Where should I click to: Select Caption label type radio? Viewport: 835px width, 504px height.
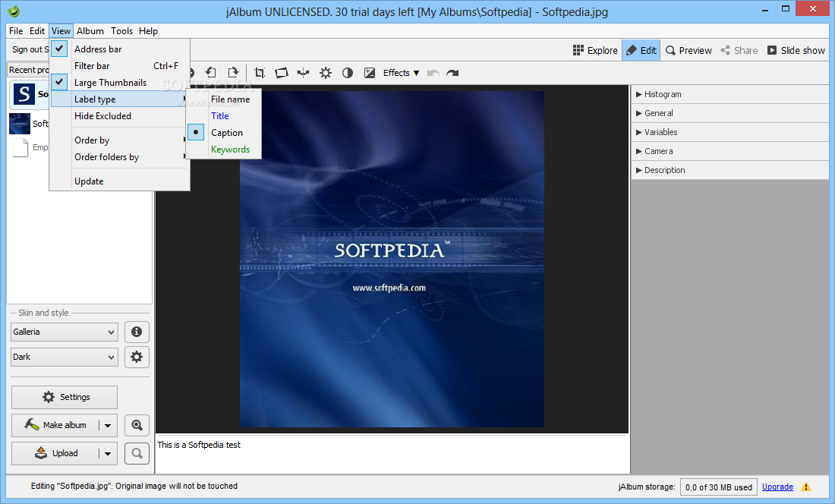pos(196,133)
